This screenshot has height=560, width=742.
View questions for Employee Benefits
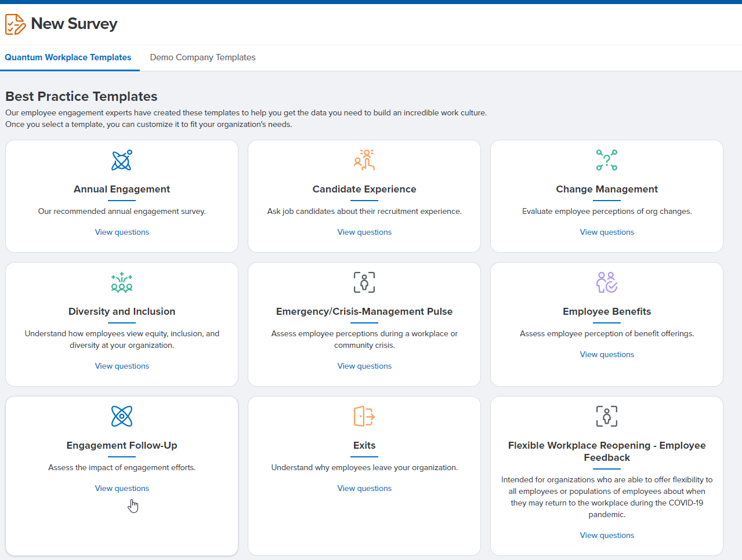pos(607,354)
